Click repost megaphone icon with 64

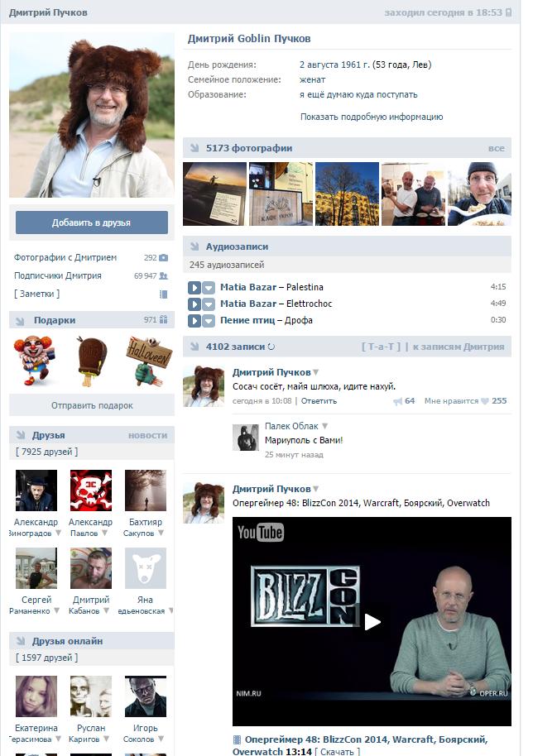pyautogui.click(x=398, y=401)
